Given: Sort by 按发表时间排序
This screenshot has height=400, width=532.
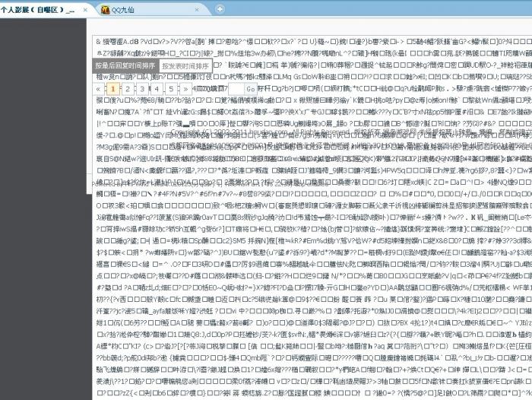Looking at the screenshot, I should [x=185, y=66].
